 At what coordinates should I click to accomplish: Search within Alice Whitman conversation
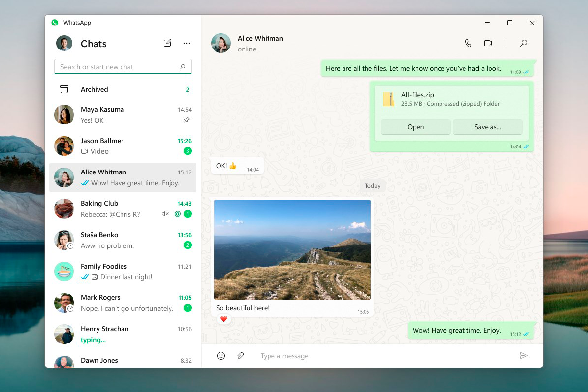pos(524,43)
